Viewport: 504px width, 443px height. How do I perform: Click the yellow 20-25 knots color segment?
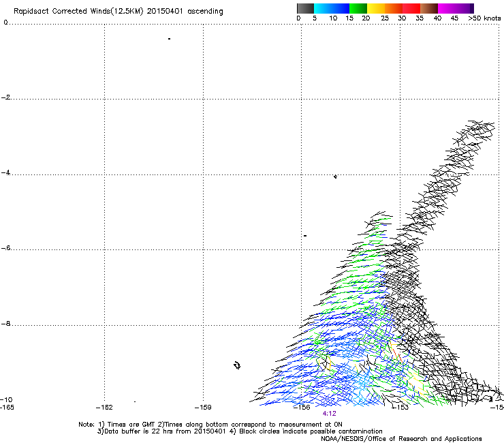point(376,8)
